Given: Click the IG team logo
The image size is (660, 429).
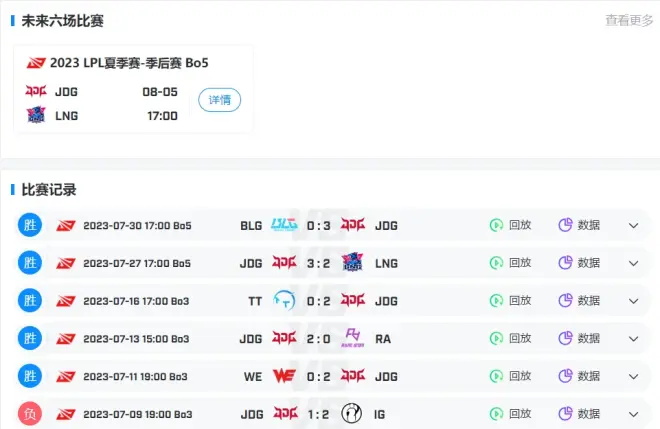Looking at the screenshot, I should click(354, 413).
